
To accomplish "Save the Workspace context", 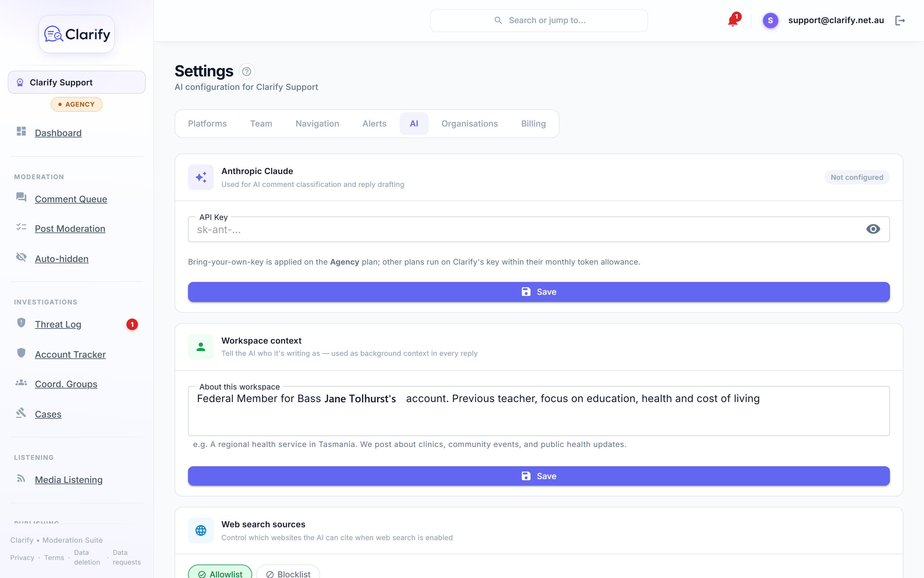I will [539, 476].
